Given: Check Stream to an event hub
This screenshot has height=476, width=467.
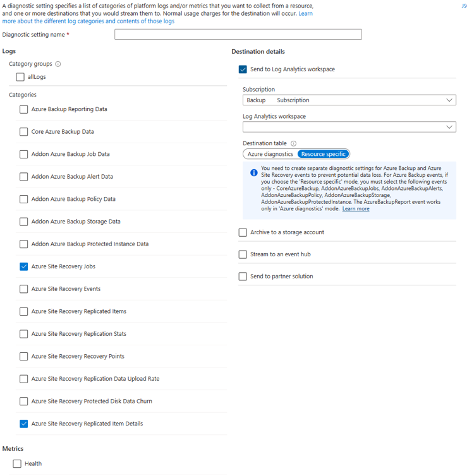Looking at the screenshot, I should coord(243,254).
